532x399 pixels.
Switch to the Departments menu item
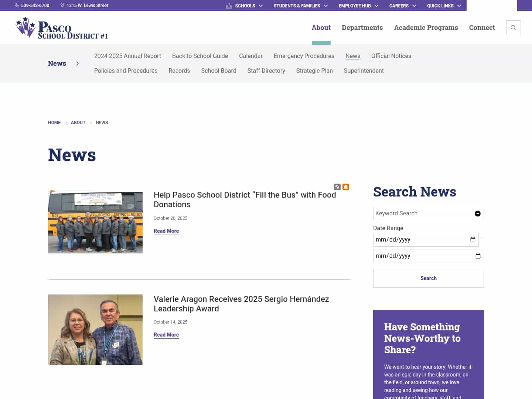click(362, 27)
